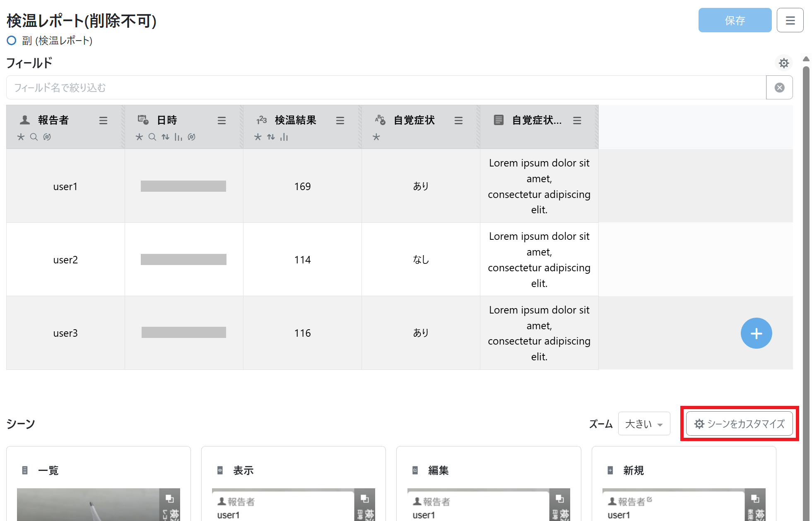The width and height of the screenshot is (812, 521).
Task: Select the 副 (検温レポート) radio option
Action: point(12,41)
